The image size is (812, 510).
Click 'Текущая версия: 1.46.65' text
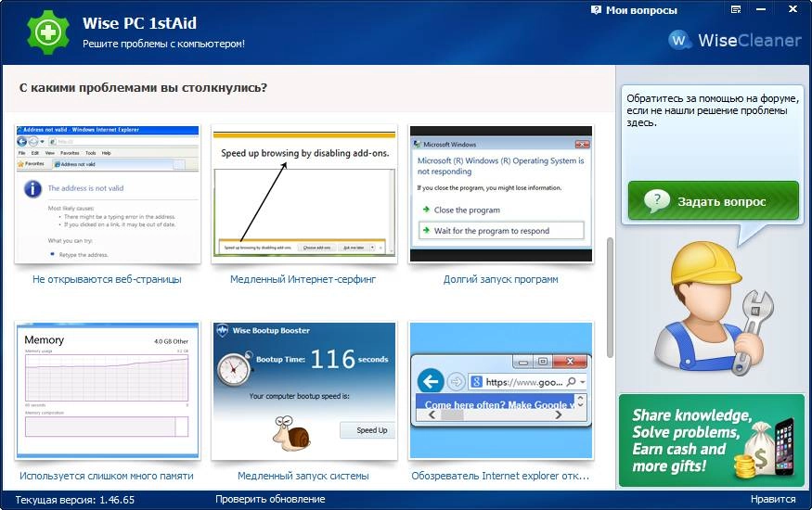pos(74,500)
